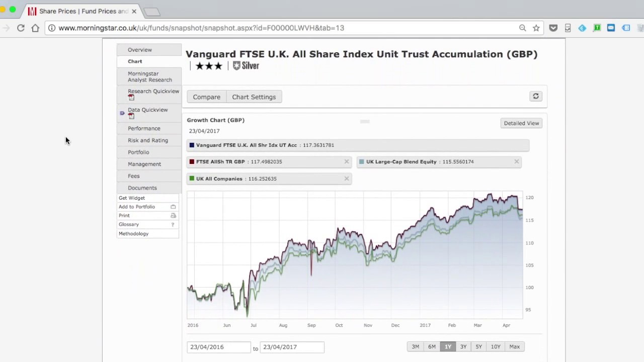This screenshot has width=644, height=362.
Task: Click the Morningstar favicon on the tab
Action: pyautogui.click(x=32, y=11)
